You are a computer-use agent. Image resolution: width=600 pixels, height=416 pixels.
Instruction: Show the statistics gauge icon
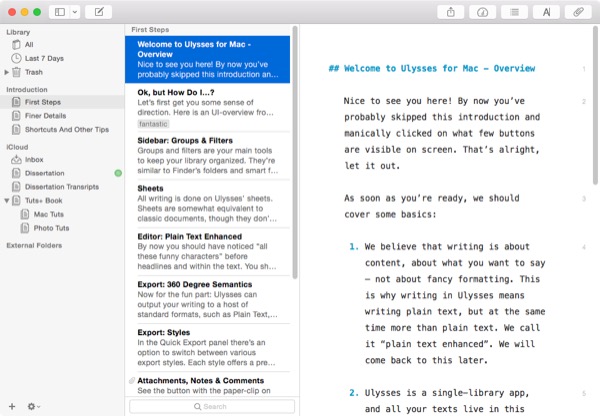point(483,12)
